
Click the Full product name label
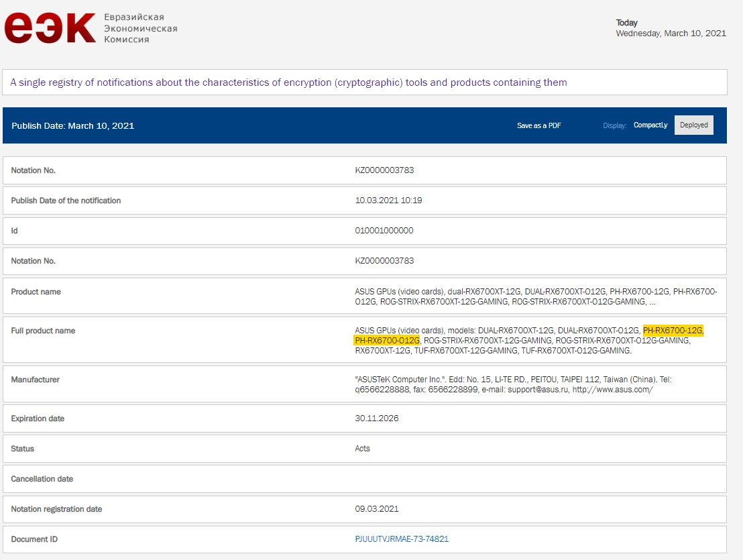(43, 331)
